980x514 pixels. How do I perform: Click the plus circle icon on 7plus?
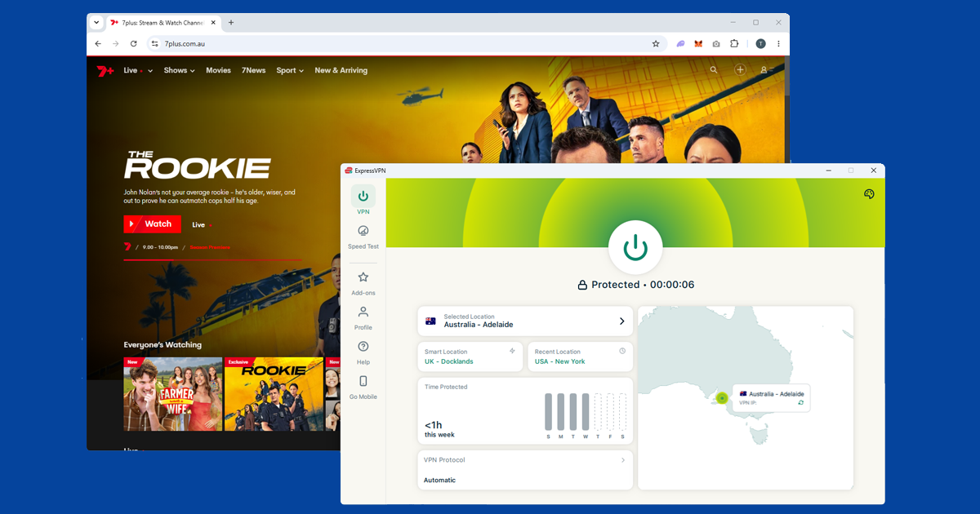coord(740,70)
